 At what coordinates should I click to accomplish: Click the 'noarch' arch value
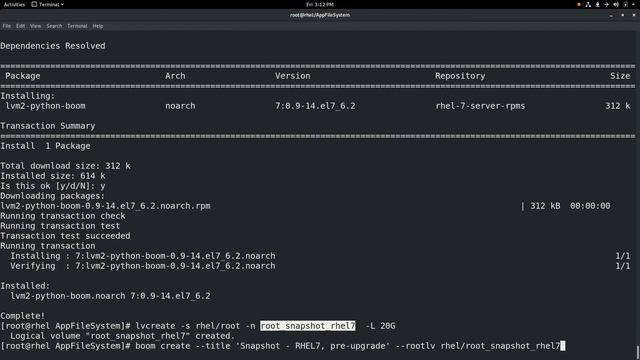point(180,106)
